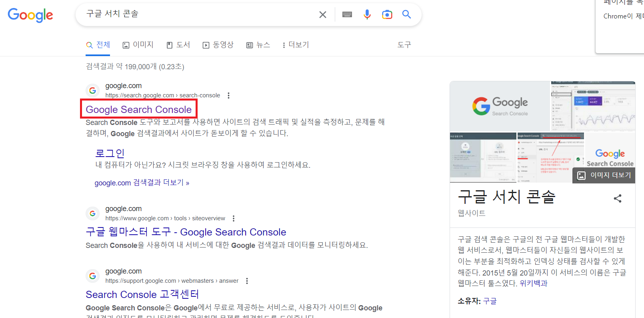Expand the 더보기 search options menu

pyautogui.click(x=296, y=45)
